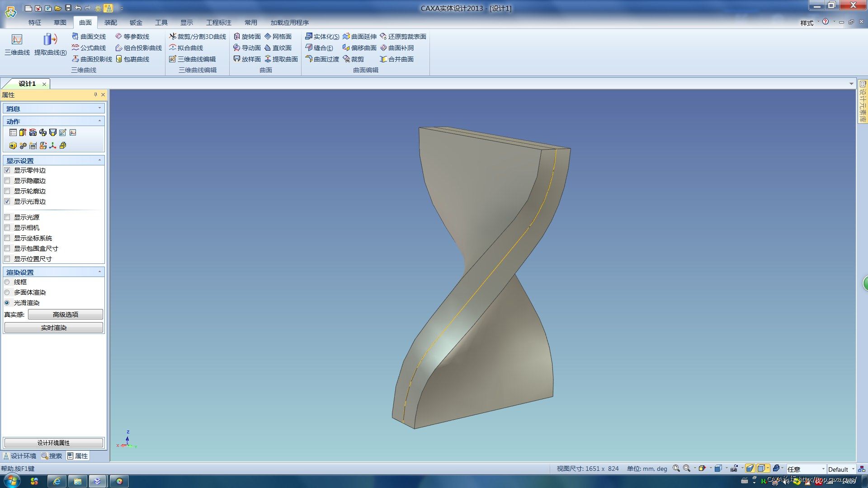Apply the 实体化(S) solidify command
Viewport: 868px width, 488px height.
322,37
